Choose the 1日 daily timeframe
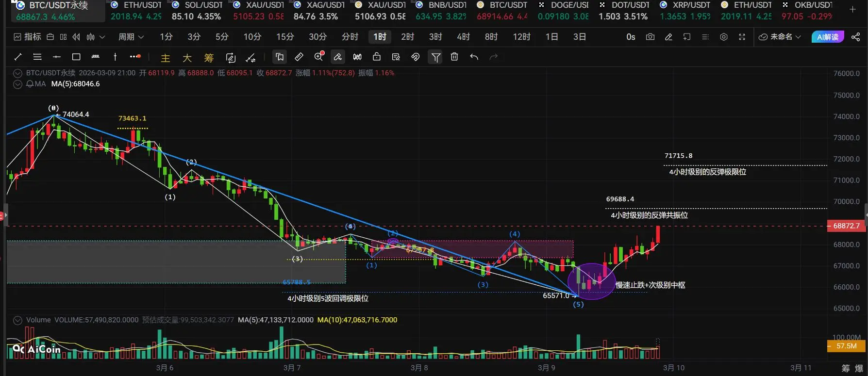 (551, 37)
